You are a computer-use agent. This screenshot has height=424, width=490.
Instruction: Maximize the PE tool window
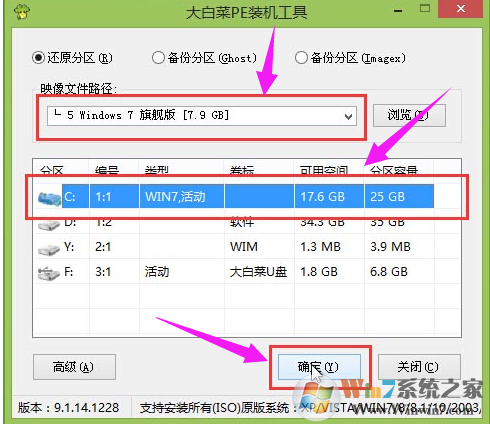click(425, 9)
